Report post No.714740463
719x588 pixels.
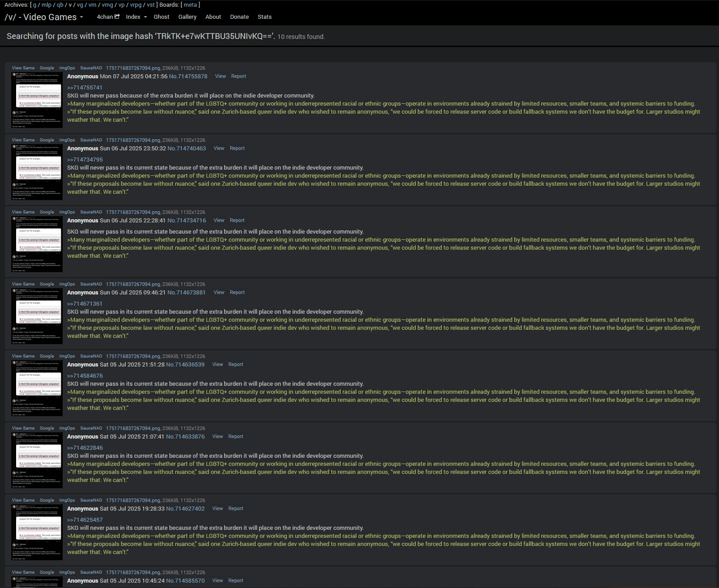pos(237,149)
